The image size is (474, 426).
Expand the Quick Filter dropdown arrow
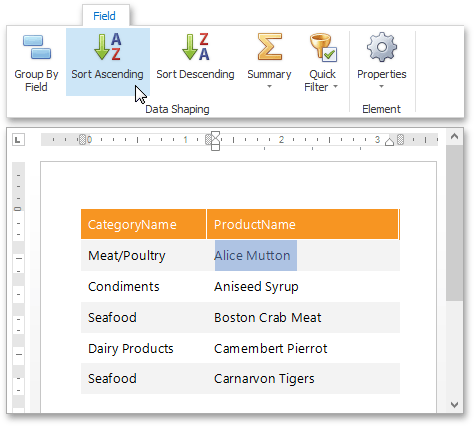335,87
